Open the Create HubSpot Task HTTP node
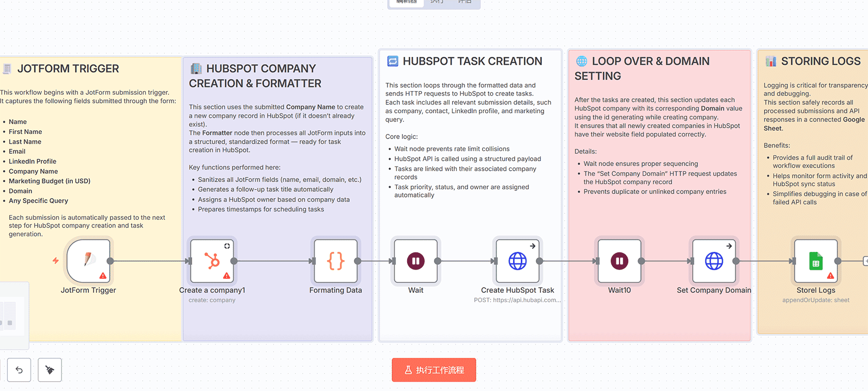Viewport: 868px width, 391px height. [517, 261]
